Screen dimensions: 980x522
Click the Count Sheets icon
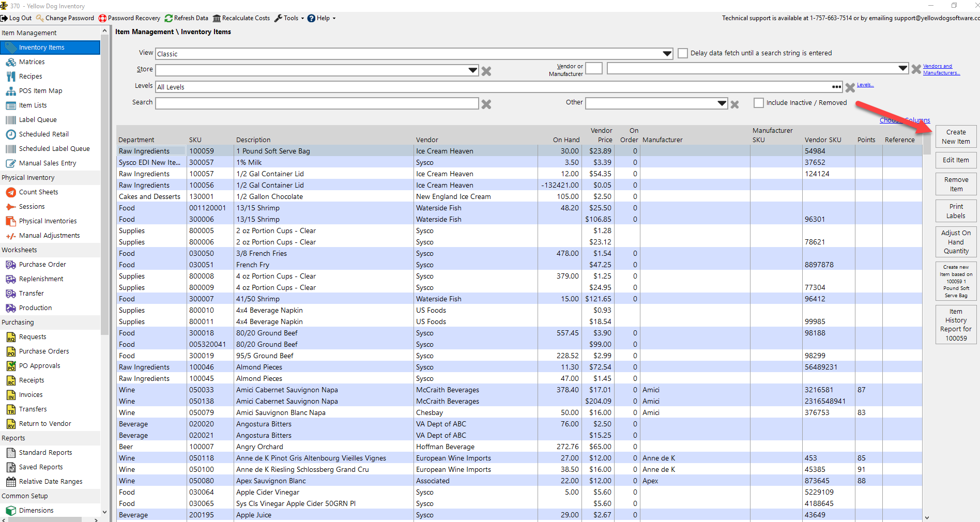(11, 192)
